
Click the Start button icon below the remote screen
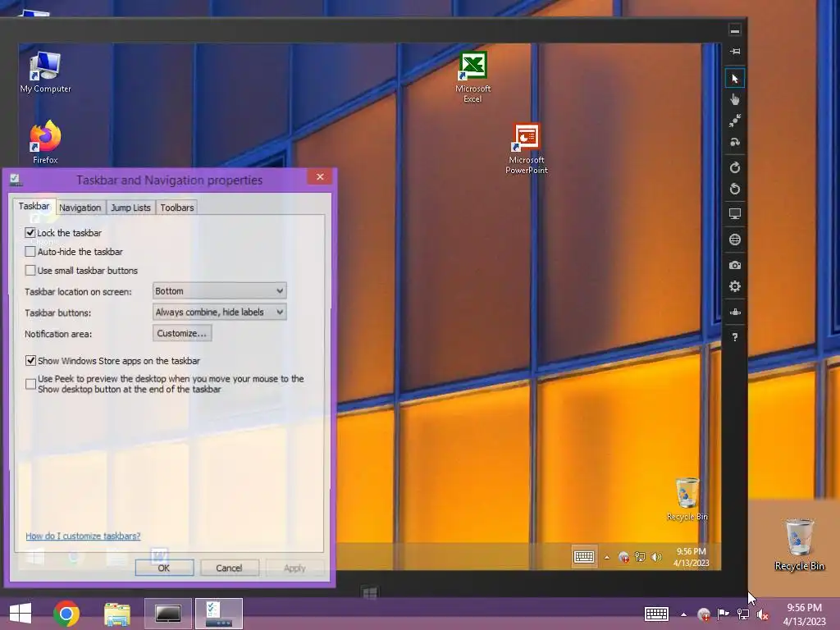pos(370,593)
